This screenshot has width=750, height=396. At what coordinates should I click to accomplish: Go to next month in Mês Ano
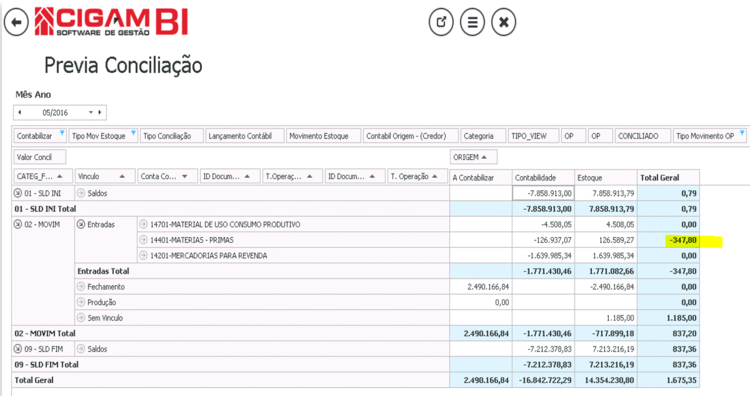(x=99, y=112)
